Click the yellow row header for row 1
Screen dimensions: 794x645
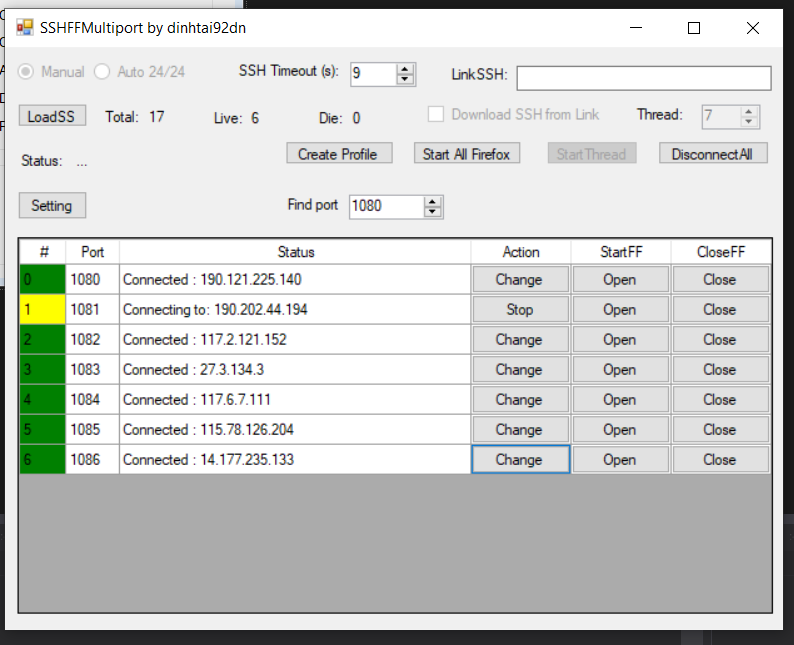[x=42, y=310]
